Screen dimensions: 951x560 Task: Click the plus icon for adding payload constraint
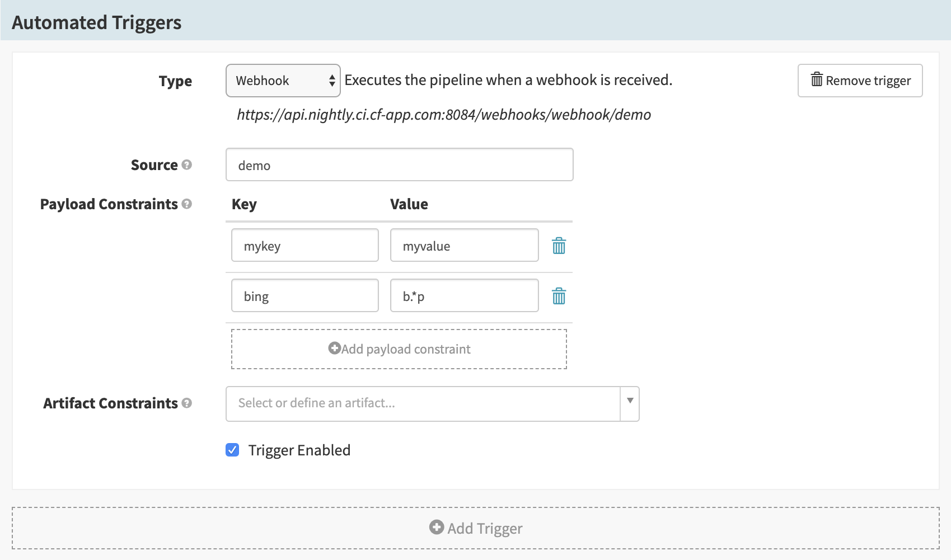click(334, 349)
